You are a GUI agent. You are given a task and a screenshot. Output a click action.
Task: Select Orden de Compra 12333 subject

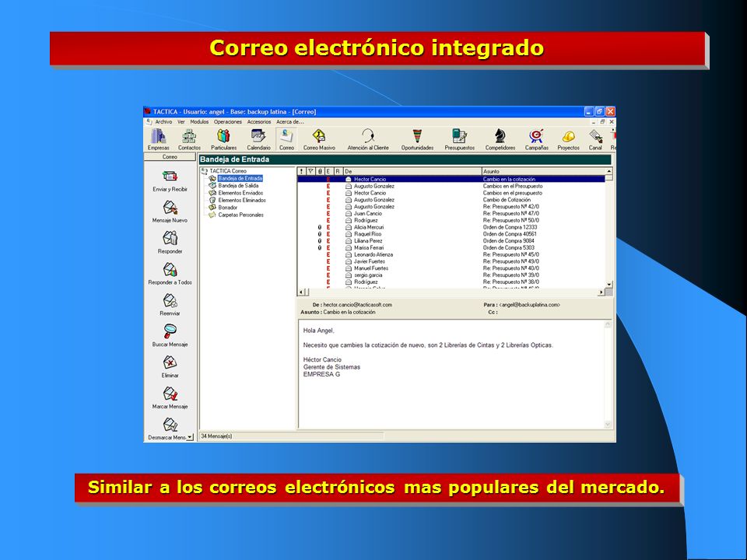[510, 227]
